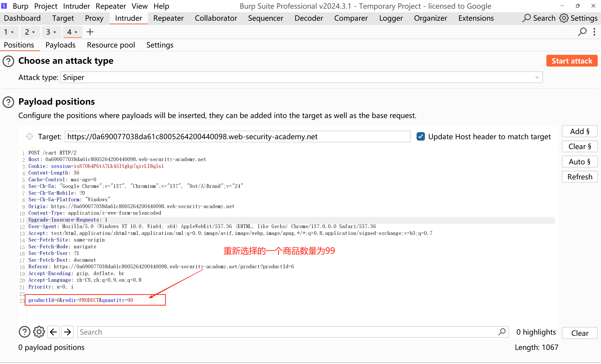601x364 pixels.
Task: Open the three-dot options menu for tabs
Action: click(x=594, y=32)
